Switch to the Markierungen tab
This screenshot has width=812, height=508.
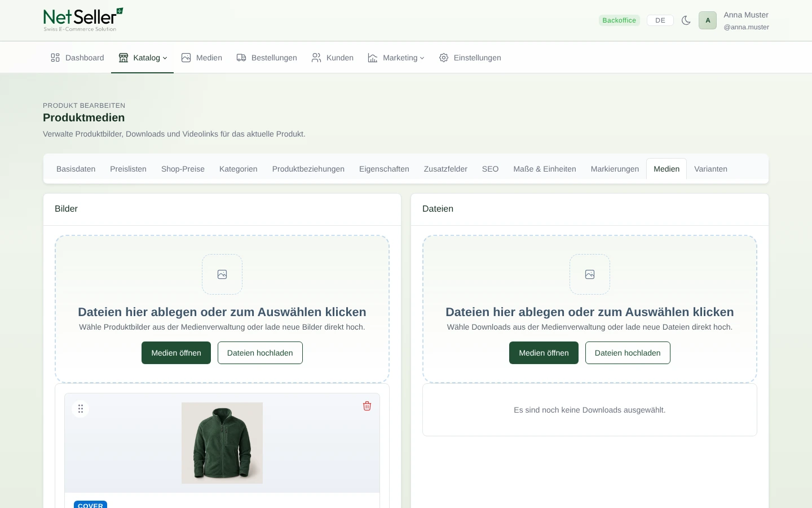(615, 169)
